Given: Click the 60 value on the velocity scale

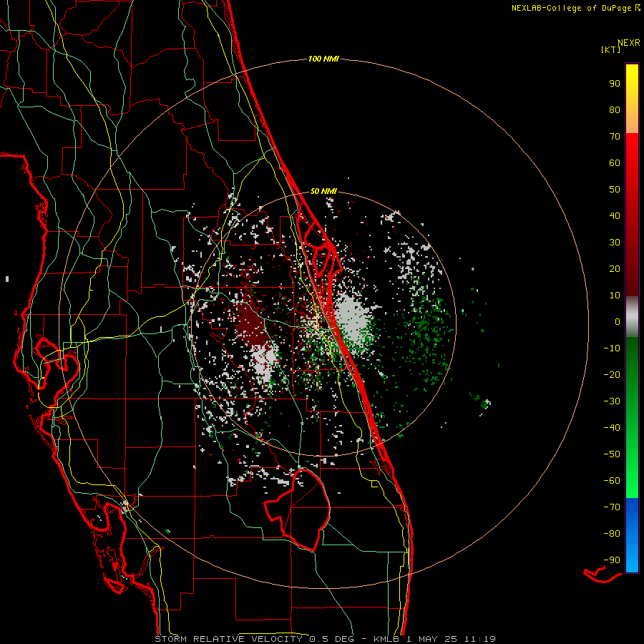Looking at the screenshot, I should [x=615, y=163].
